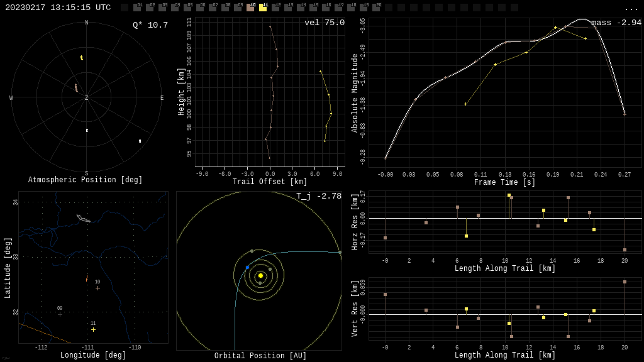Toggle station 09 box in top bar
The height and width of the screenshot is (362, 644).
237,8
